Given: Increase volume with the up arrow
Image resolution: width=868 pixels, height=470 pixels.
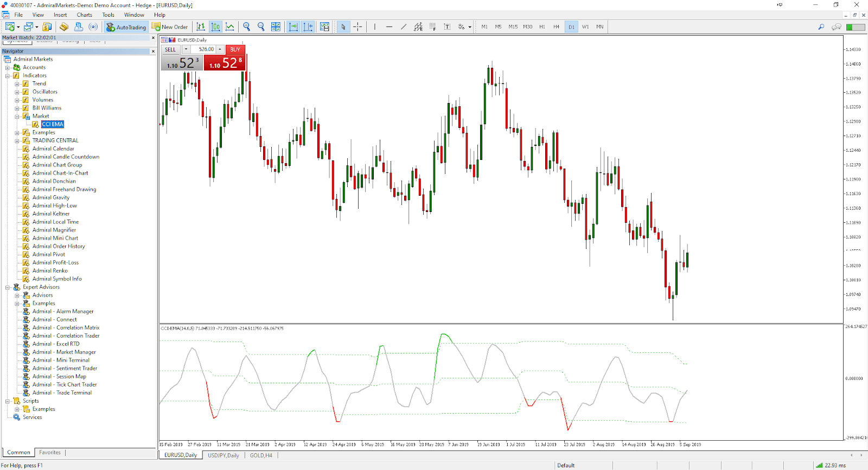Looking at the screenshot, I should [x=220, y=49].
